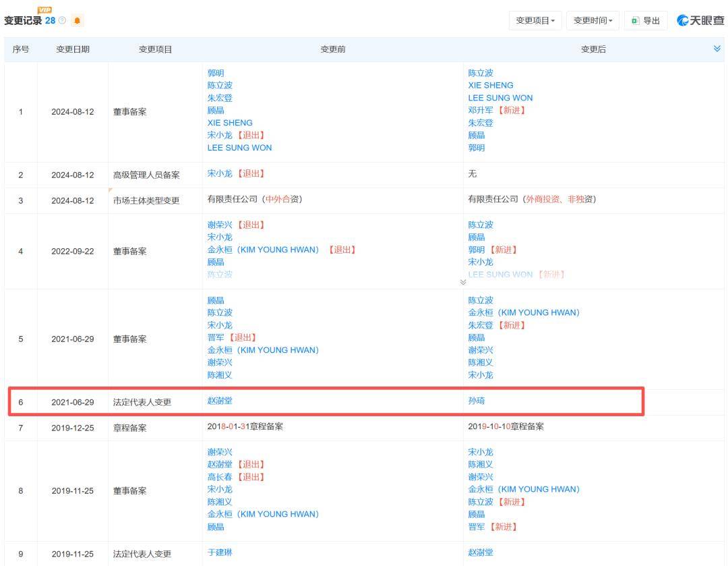Open 赵谢堂 link in row 6
Image resolution: width=728 pixels, height=566 pixels.
(220, 401)
